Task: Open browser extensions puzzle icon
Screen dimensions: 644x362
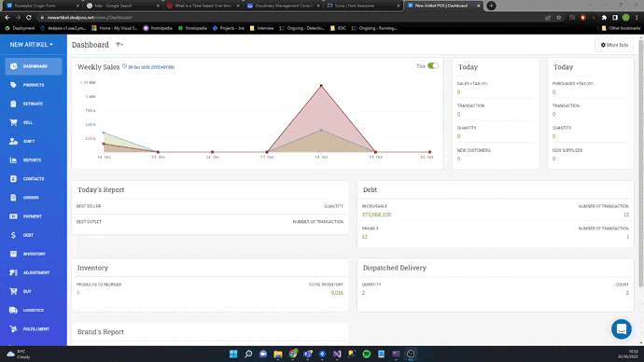Action: point(604,18)
